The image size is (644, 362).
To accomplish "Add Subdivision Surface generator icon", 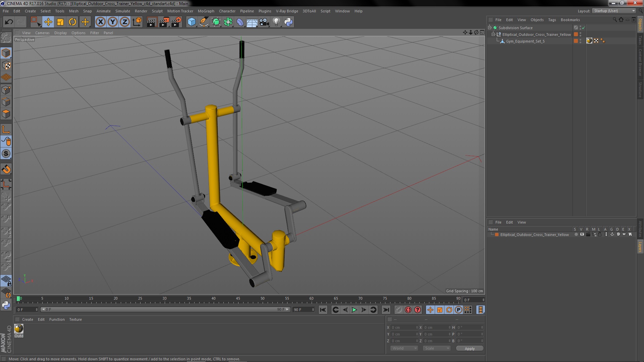I will click(x=216, y=22).
